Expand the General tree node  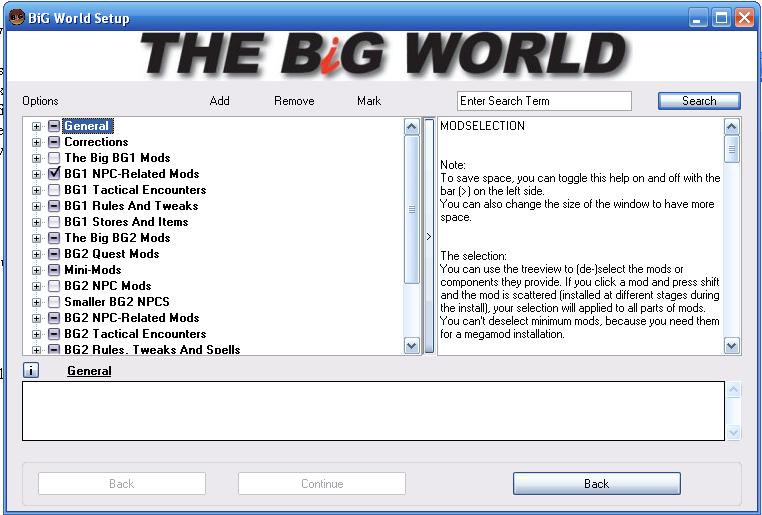pyautogui.click(x=36, y=126)
